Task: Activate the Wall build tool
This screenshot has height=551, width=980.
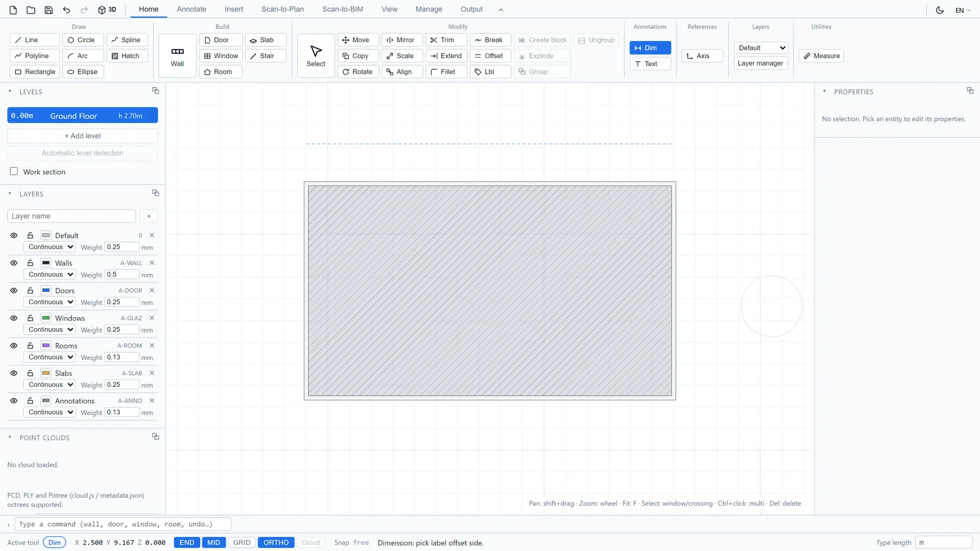Action: click(x=178, y=56)
